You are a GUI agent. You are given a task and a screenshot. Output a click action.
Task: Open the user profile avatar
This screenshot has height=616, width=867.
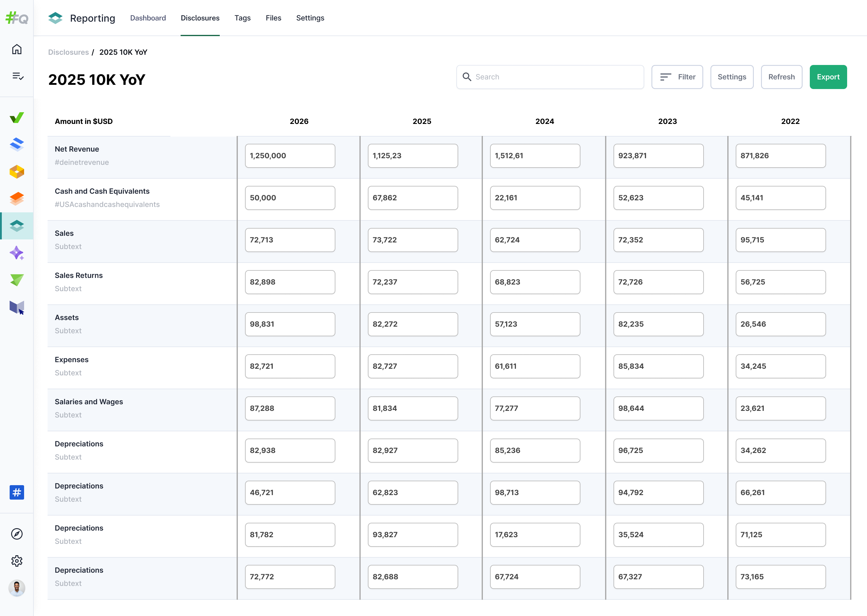17,588
